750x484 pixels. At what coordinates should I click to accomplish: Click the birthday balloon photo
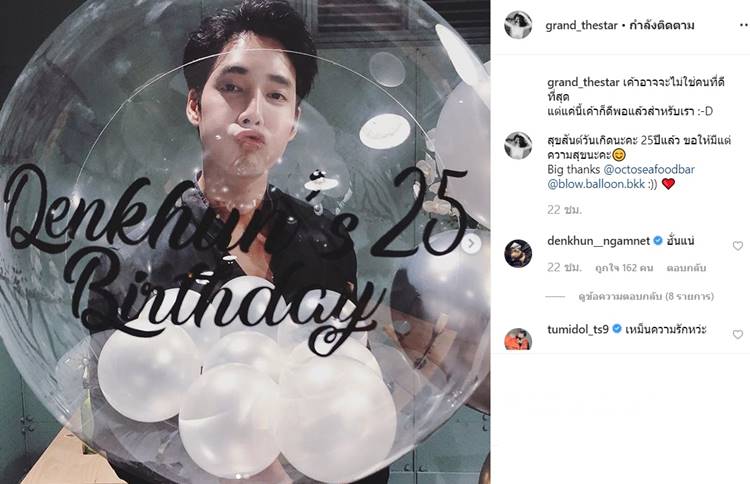(x=245, y=242)
